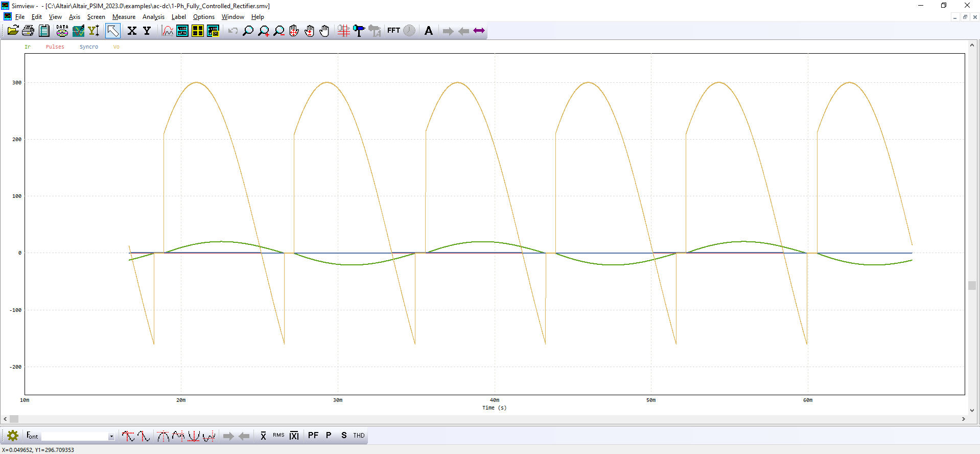Click the horizontal scrollbar right arrow

[x=964, y=419]
